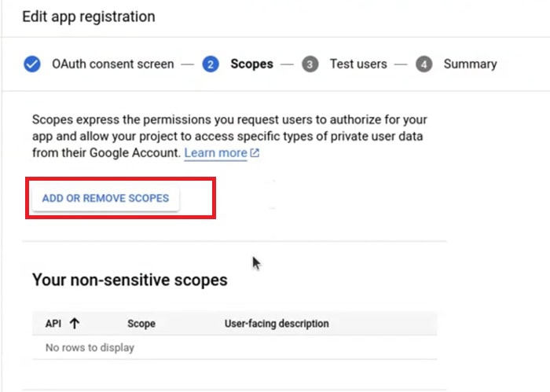Screen dimensions: 550x392
Task: Jump to the Summary step
Action: tap(471, 64)
